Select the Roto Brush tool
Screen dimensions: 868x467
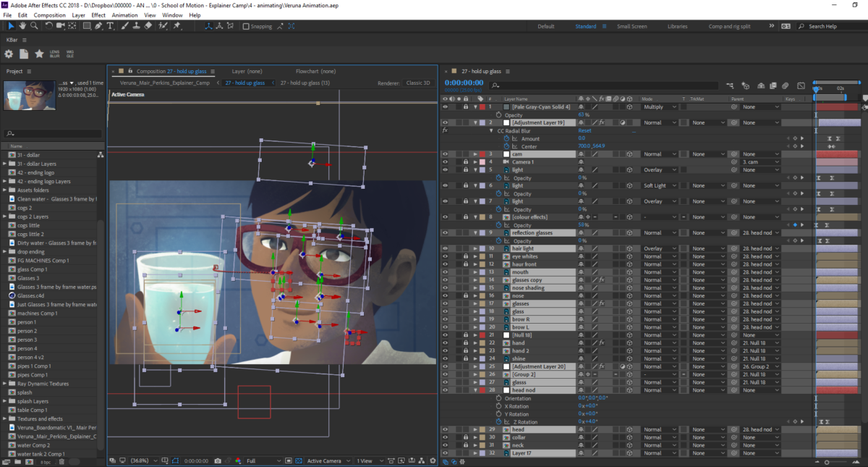click(x=163, y=26)
